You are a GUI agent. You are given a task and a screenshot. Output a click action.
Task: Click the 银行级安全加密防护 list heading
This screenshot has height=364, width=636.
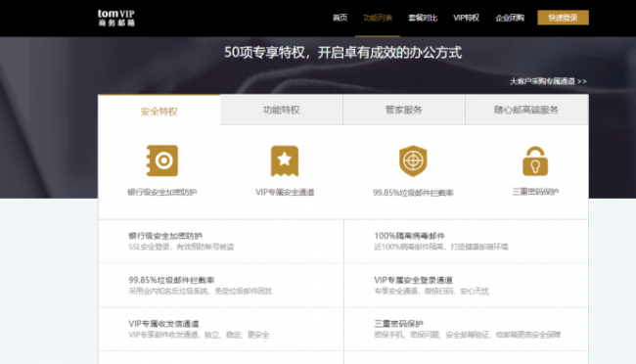[165, 236]
